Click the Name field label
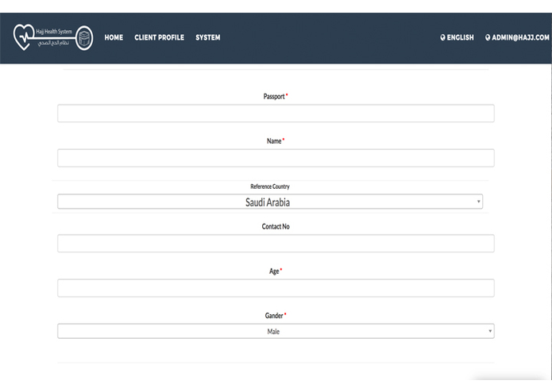This screenshot has width=552, height=392. (274, 141)
